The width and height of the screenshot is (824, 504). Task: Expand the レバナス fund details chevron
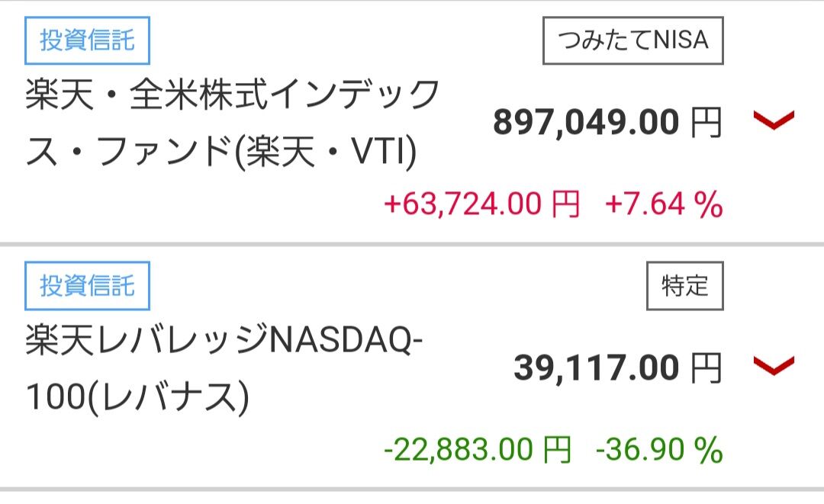point(774,366)
